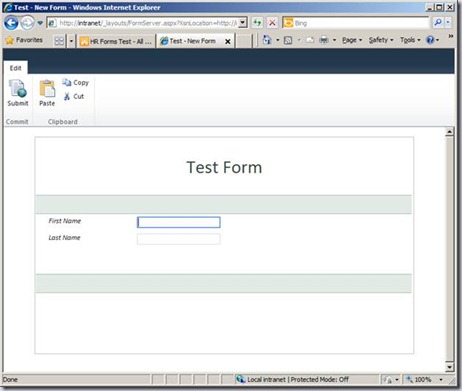This screenshot has width=462, height=391.
Task: Open the search provider options dropdown
Action: pos(448,23)
